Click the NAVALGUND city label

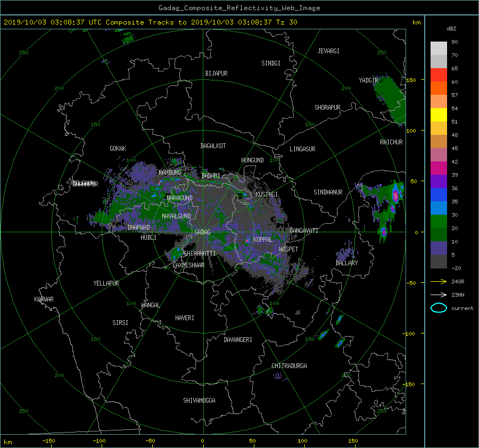point(176,216)
